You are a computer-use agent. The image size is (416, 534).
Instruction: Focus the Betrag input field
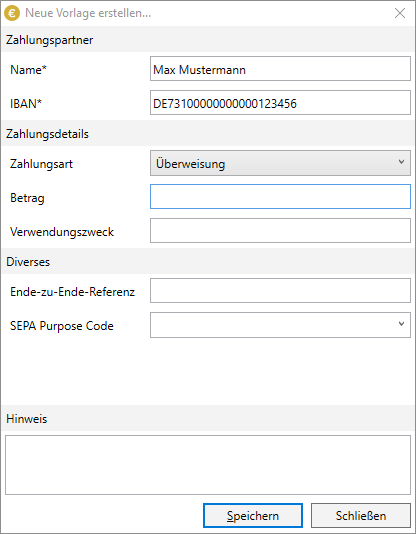(x=280, y=197)
